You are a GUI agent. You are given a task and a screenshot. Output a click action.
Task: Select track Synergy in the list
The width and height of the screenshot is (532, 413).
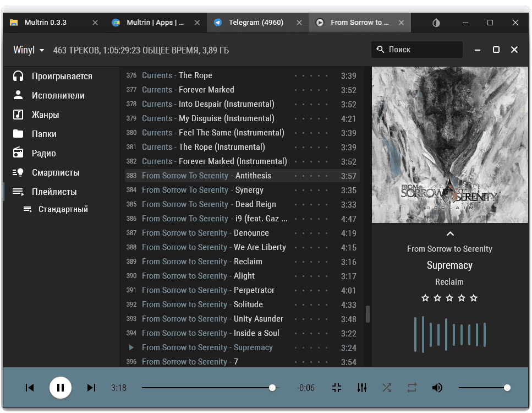pyautogui.click(x=242, y=190)
